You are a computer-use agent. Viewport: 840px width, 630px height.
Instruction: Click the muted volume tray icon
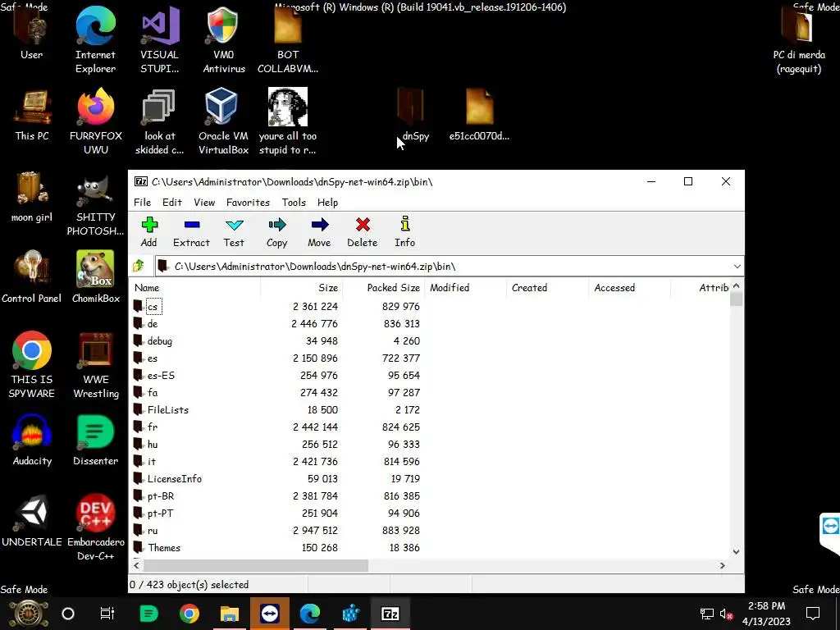point(727,614)
